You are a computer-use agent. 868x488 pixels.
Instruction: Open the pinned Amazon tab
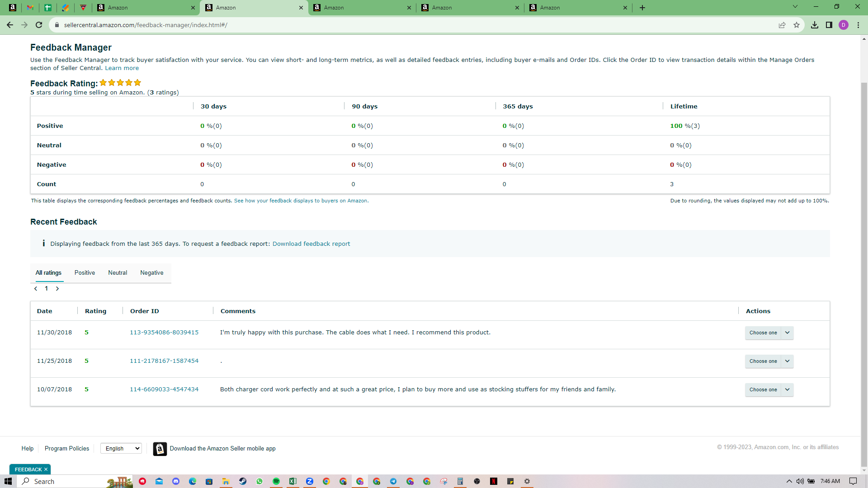(x=13, y=8)
